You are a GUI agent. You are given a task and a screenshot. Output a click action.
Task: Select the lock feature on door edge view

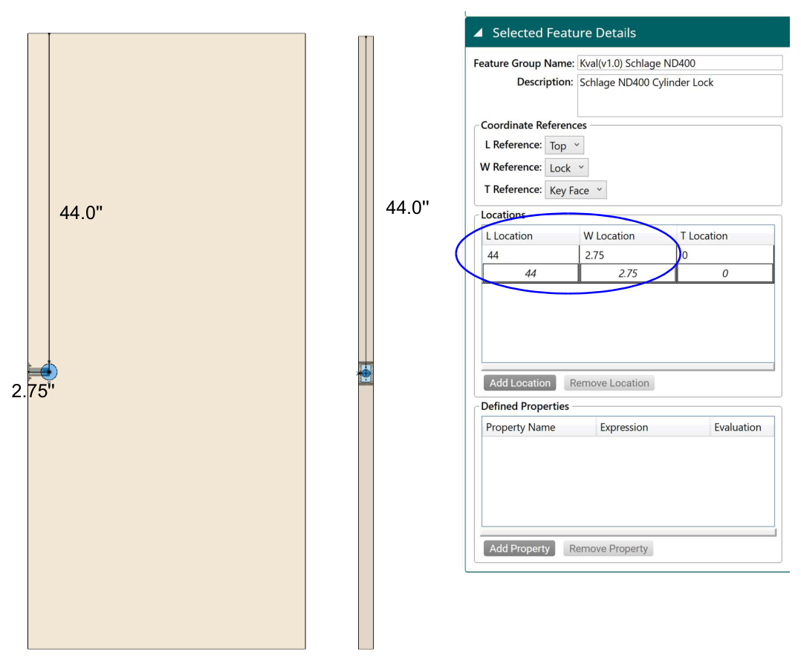pyautogui.click(x=366, y=373)
